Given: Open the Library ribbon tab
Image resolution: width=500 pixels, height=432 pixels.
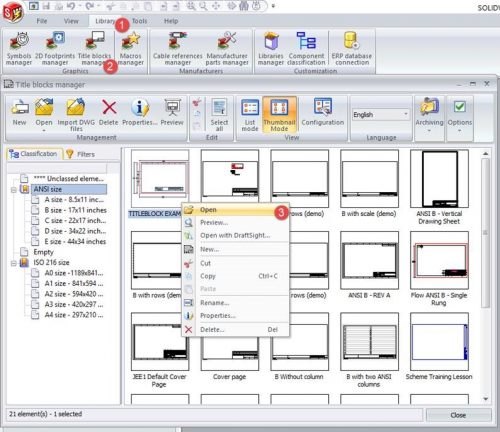Looking at the screenshot, I should click(x=105, y=21).
